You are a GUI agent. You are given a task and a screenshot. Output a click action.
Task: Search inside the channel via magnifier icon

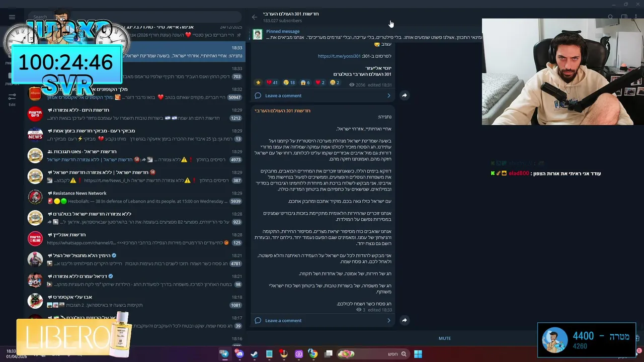(x=610, y=17)
